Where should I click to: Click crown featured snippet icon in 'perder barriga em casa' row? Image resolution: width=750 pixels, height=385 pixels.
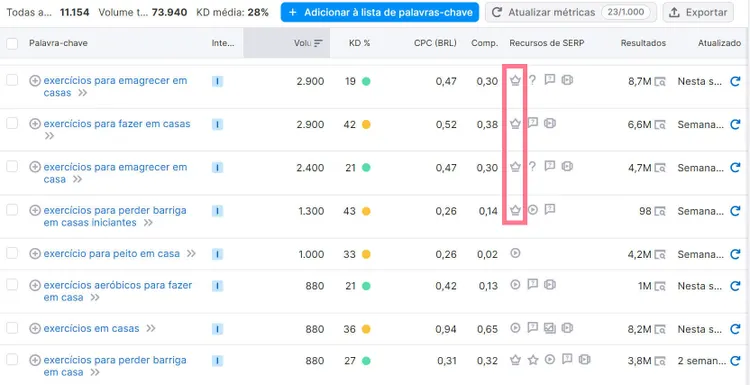pos(515,360)
